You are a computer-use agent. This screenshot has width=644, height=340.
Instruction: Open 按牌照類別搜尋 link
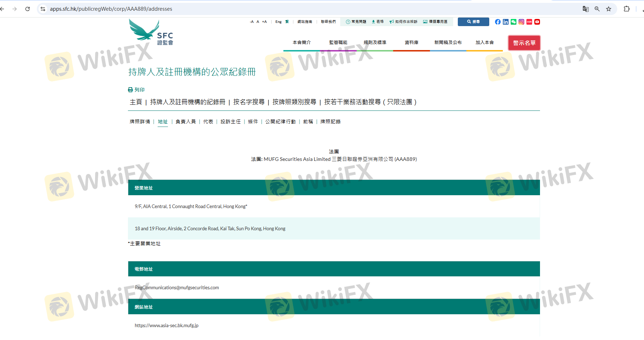click(294, 102)
